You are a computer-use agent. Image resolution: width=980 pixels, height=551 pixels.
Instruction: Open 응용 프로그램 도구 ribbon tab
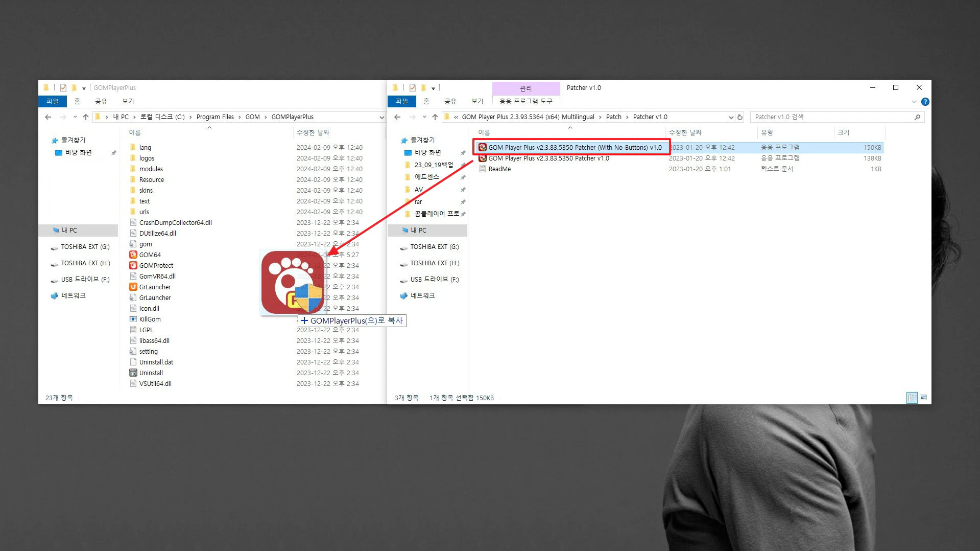(526, 101)
